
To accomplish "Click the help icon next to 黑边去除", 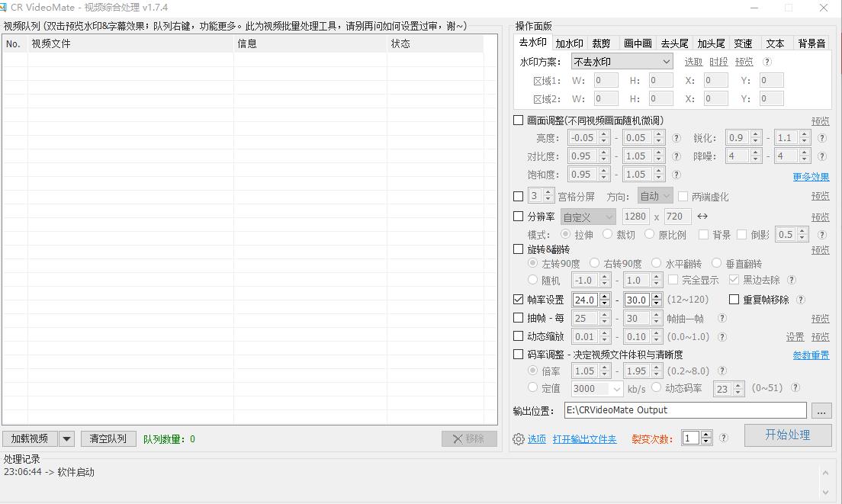I will (x=792, y=280).
